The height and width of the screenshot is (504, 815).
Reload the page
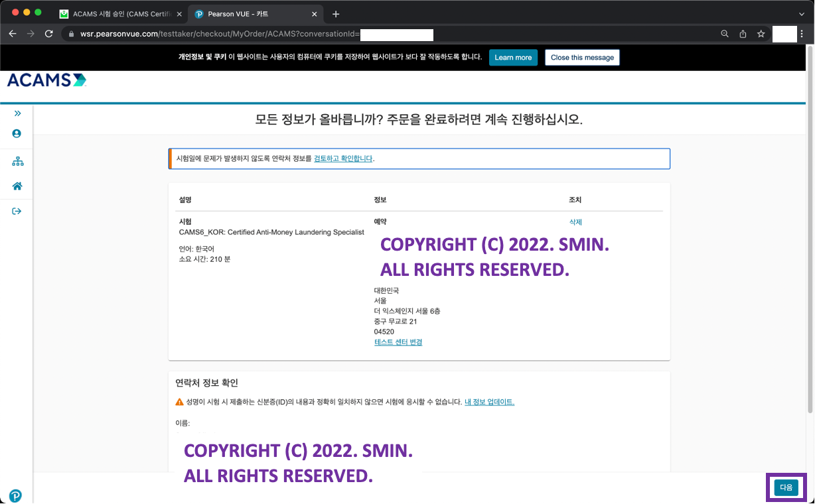pyautogui.click(x=48, y=34)
